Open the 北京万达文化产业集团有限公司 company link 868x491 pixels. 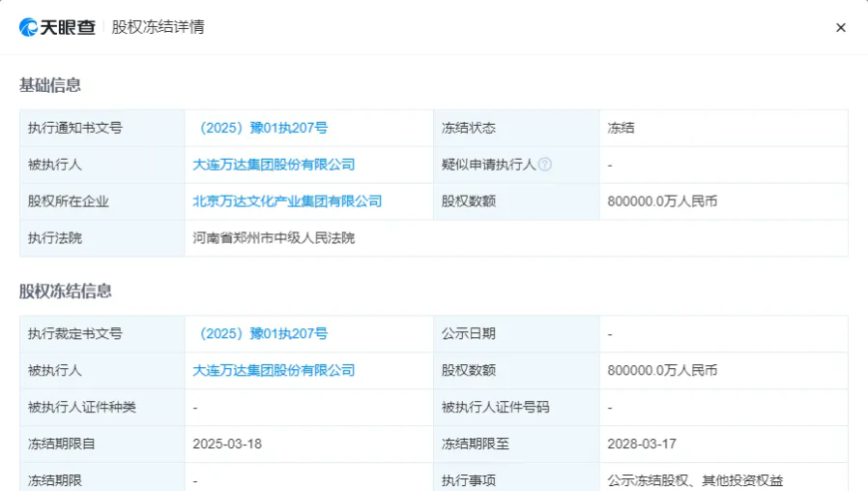(287, 201)
